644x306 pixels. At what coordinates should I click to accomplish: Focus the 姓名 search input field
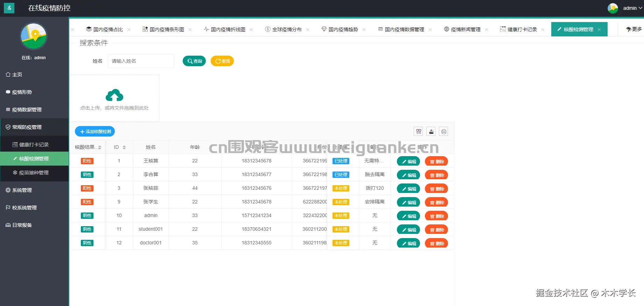click(141, 61)
